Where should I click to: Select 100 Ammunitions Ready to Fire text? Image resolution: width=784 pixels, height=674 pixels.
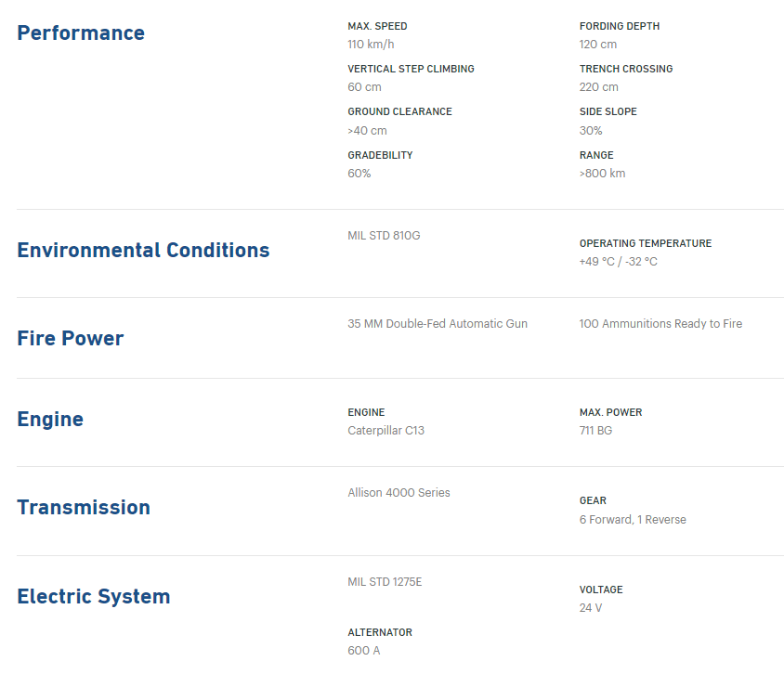tap(660, 324)
